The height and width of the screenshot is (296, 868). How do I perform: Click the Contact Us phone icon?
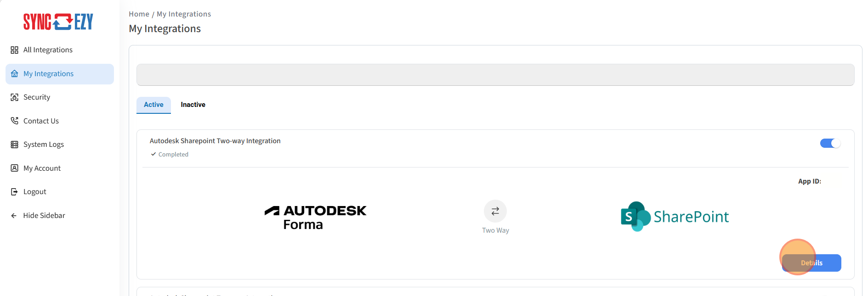[15, 121]
